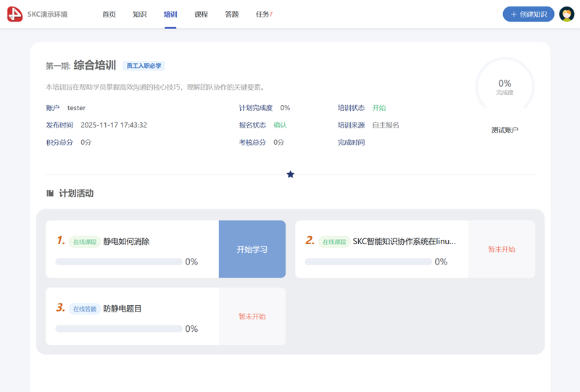Click the SKC red logo icon

point(14,14)
